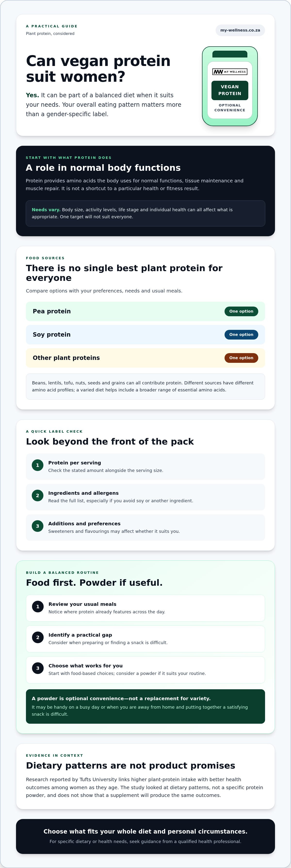Image resolution: width=291 pixels, height=868 pixels.
Task: Click the Vegan Protein tub label
Action: coord(230,90)
